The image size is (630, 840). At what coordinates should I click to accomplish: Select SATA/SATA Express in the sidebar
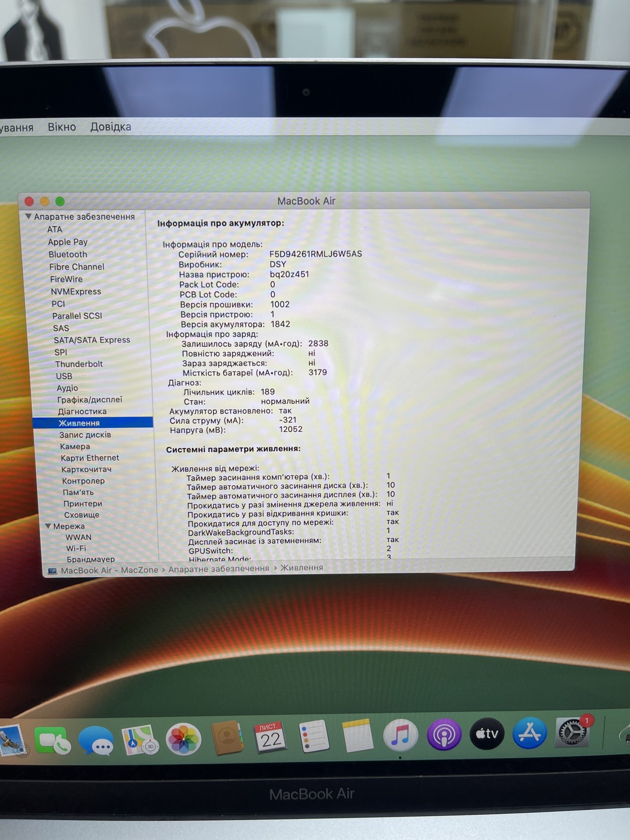(x=92, y=340)
